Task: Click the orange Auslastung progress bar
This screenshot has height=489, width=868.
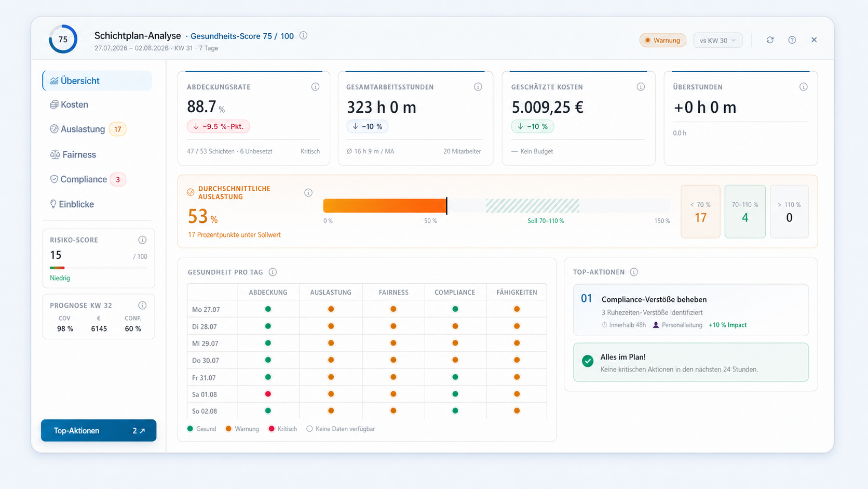Action: 385,206
